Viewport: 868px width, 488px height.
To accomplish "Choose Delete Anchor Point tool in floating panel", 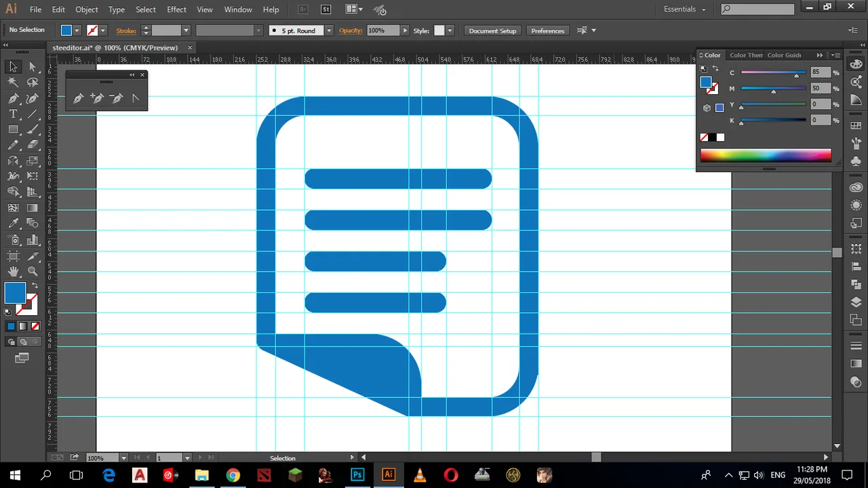I will click(116, 98).
